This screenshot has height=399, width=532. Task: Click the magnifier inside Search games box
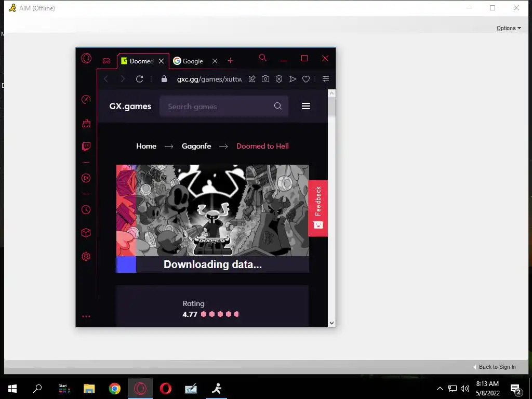point(278,106)
